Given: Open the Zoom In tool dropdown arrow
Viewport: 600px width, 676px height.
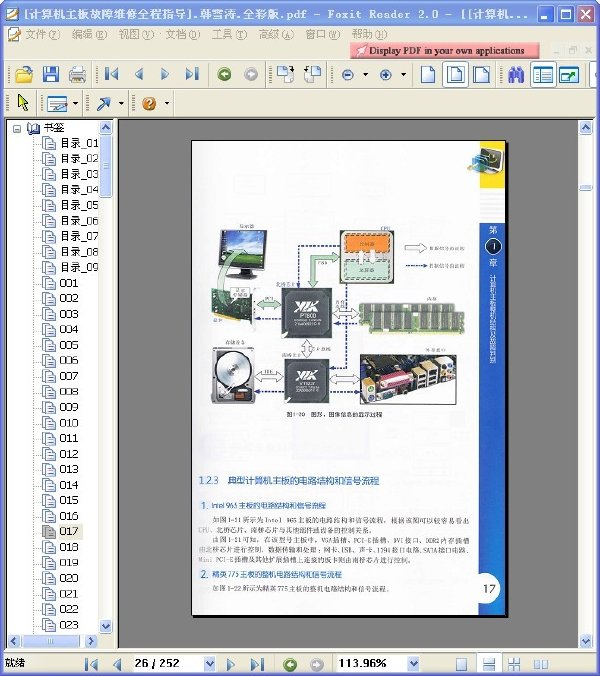Looking at the screenshot, I should click(x=403, y=75).
